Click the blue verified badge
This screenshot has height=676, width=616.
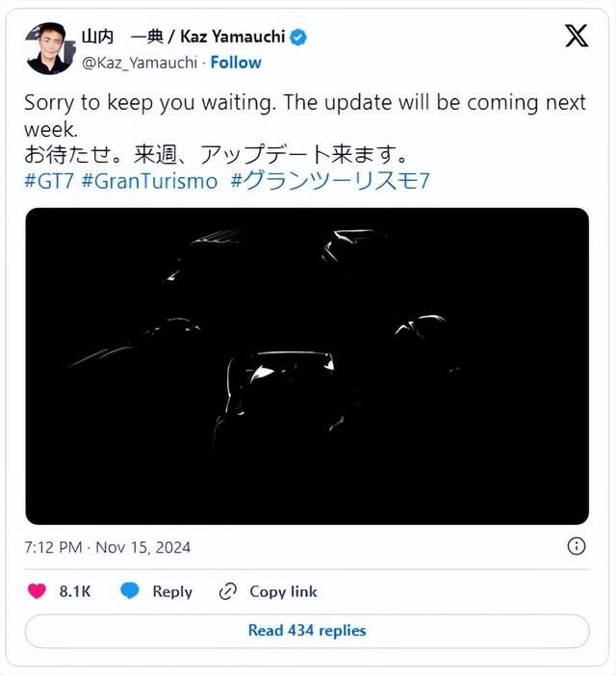(x=299, y=38)
